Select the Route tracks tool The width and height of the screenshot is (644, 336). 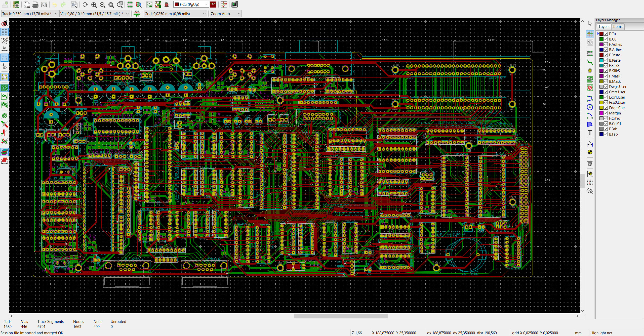pyautogui.click(x=590, y=62)
